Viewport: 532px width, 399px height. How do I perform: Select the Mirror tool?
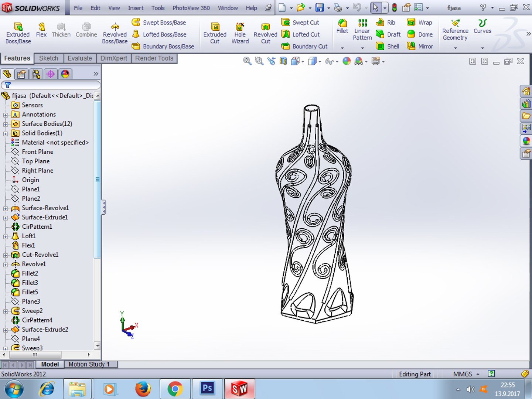point(420,46)
